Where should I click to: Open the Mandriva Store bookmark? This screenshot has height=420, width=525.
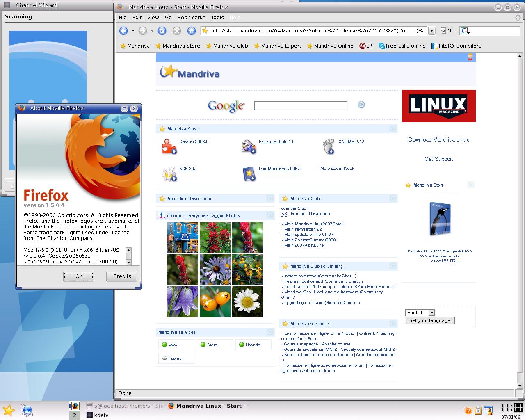(178, 46)
